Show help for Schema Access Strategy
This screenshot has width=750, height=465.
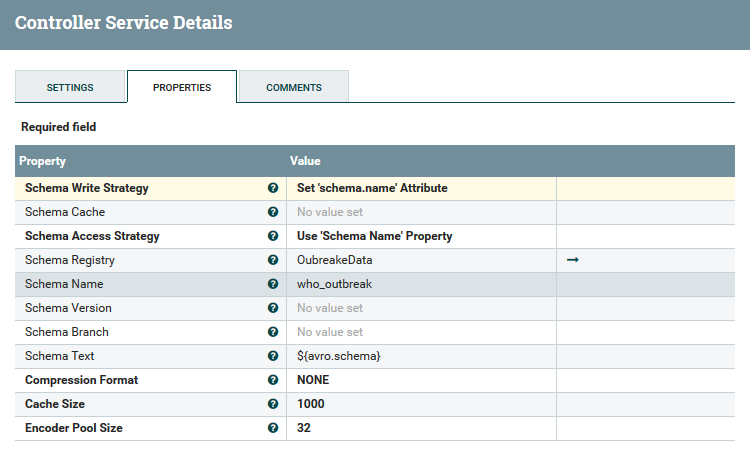coord(273,236)
